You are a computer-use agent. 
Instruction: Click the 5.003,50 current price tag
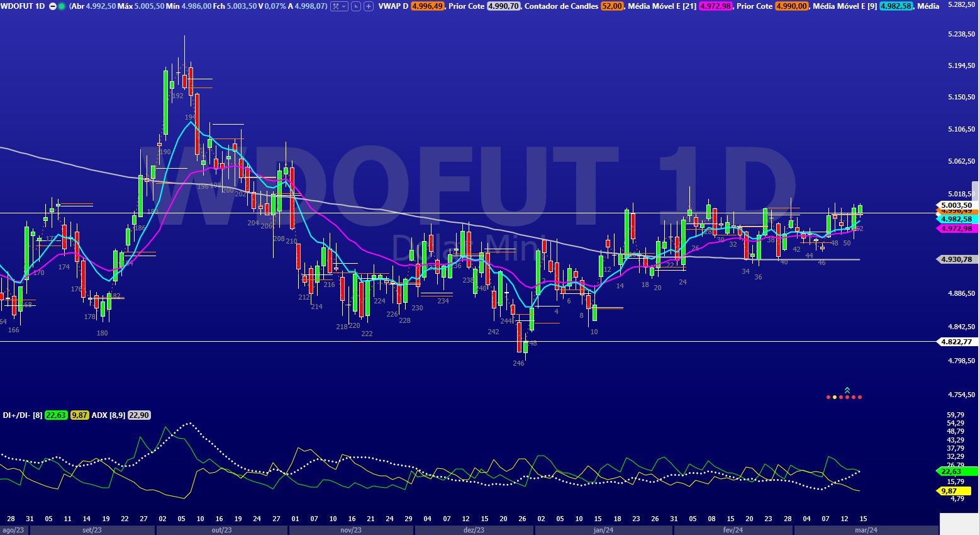pos(956,205)
